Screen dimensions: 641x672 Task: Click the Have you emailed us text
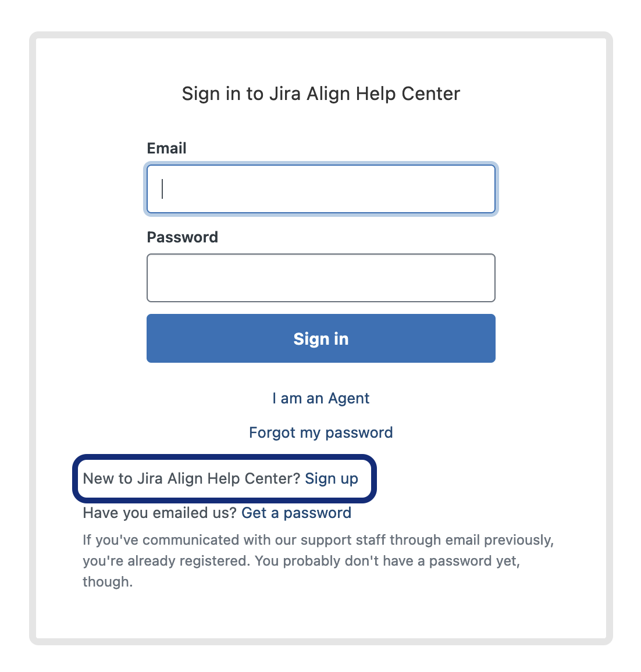point(158,513)
